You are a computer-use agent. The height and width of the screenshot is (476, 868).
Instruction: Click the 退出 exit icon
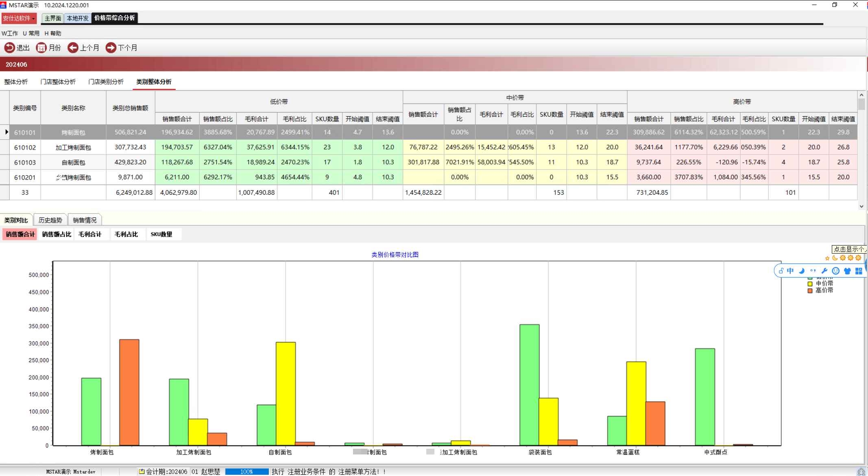[x=9, y=48]
